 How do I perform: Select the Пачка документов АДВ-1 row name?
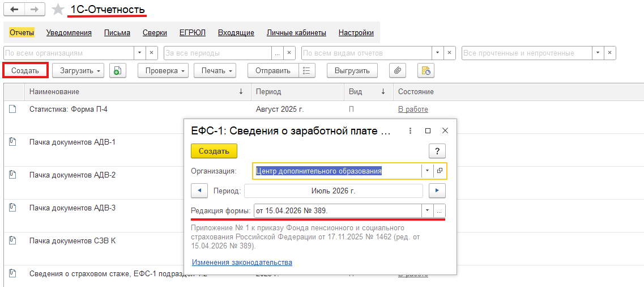(x=72, y=142)
